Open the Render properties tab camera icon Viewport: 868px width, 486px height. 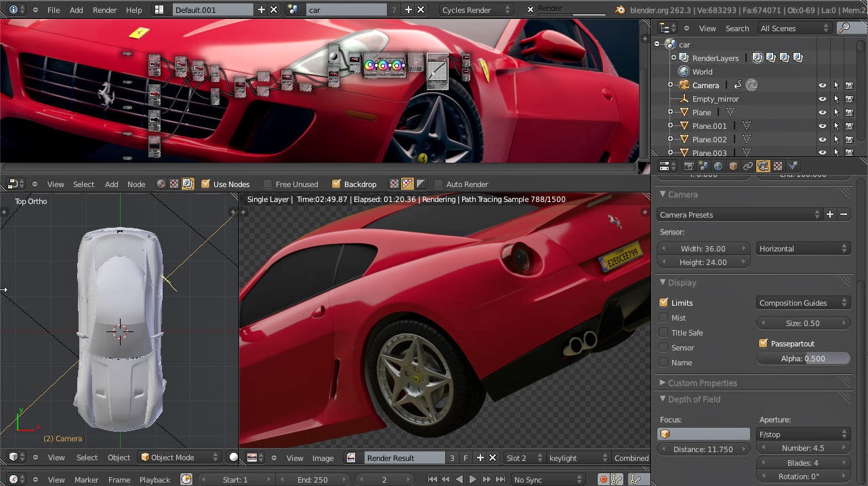pos(688,166)
